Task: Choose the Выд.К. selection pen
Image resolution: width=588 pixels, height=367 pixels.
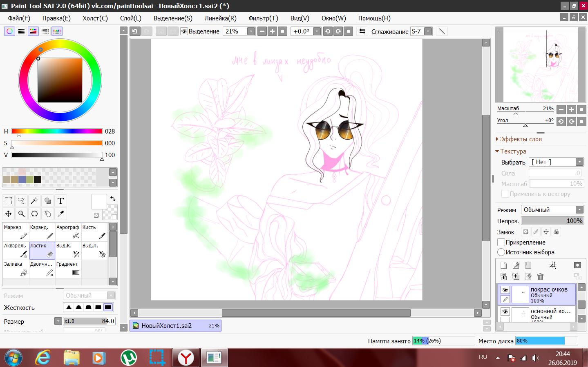Action: [x=68, y=250]
